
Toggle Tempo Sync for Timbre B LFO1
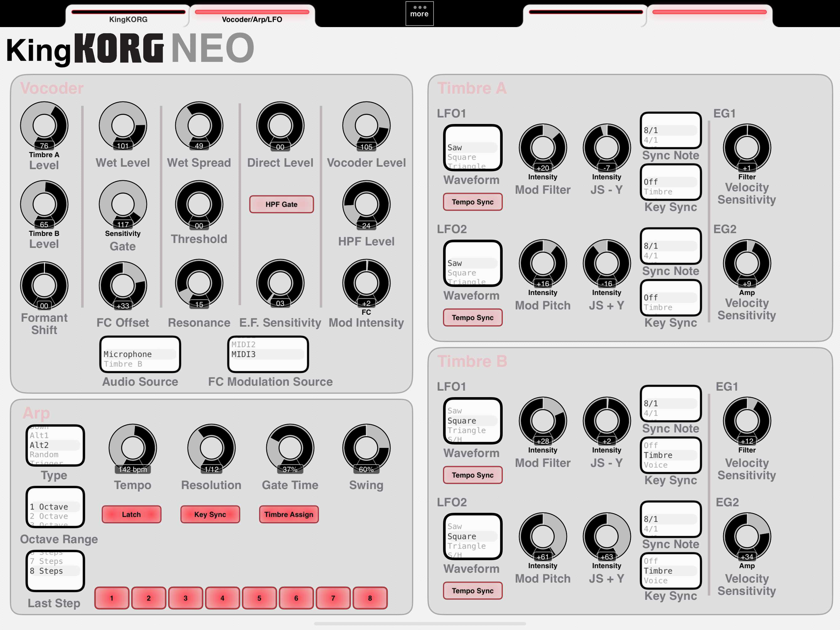point(472,475)
